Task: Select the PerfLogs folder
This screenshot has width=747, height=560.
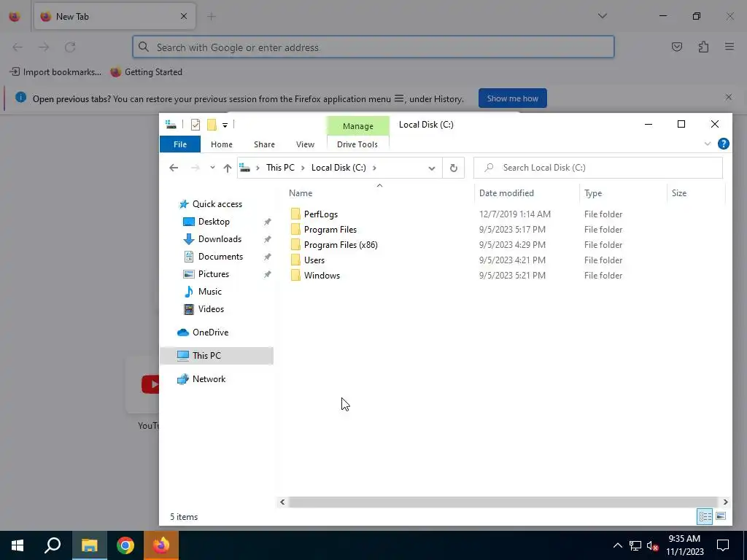Action: pyautogui.click(x=321, y=214)
